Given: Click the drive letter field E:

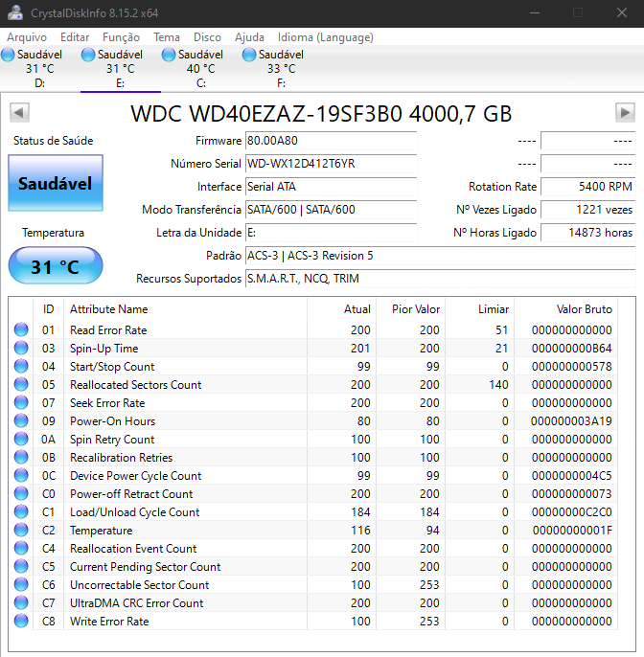Looking at the screenshot, I should [331, 233].
